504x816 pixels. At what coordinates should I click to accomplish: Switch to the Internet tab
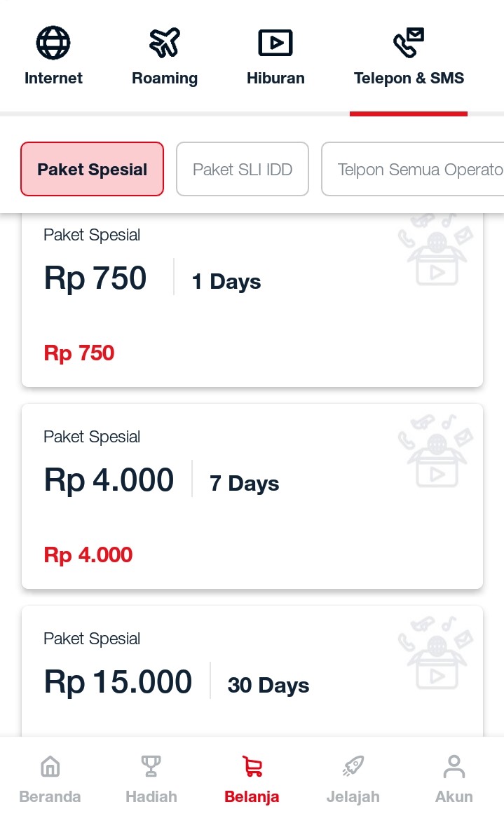[x=53, y=56]
